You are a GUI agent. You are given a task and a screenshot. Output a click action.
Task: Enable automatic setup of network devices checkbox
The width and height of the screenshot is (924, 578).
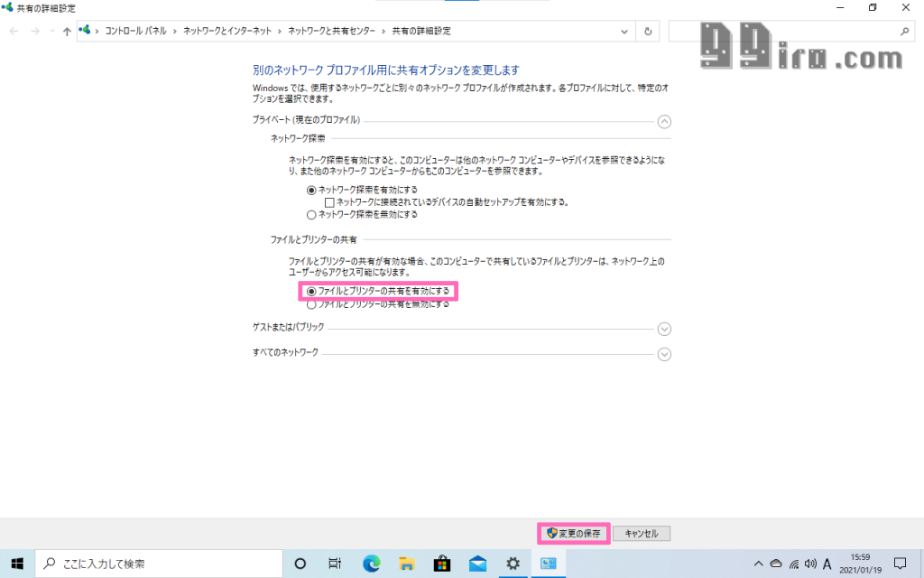point(329,202)
